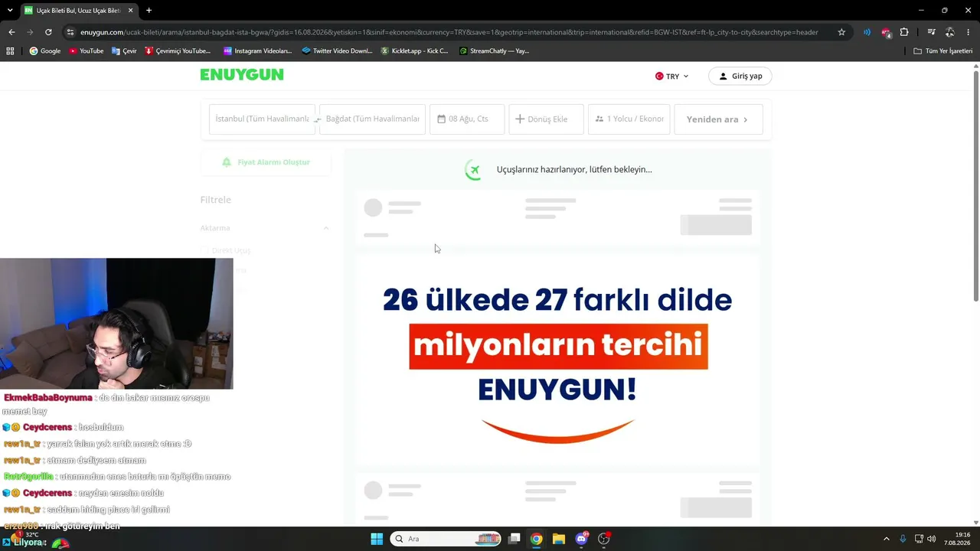The image size is (980, 551).
Task: Open the Kicklet.app bookmark
Action: click(414, 51)
